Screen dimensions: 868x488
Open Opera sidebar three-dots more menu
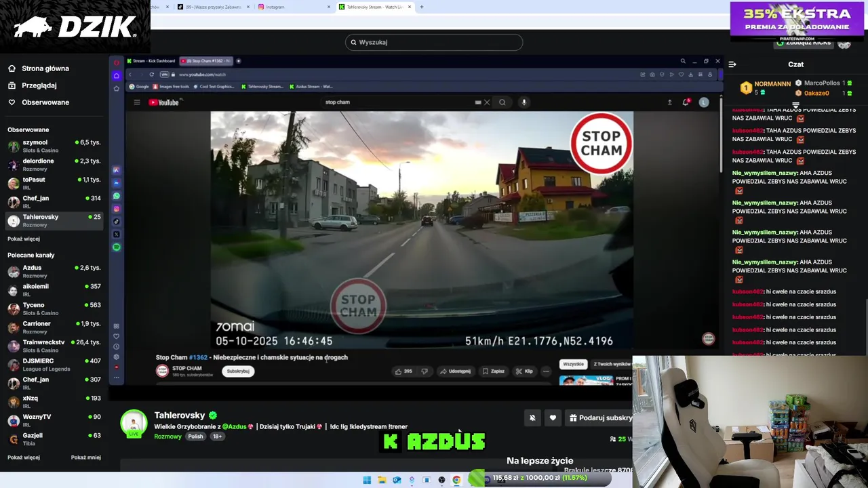click(x=117, y=378)
